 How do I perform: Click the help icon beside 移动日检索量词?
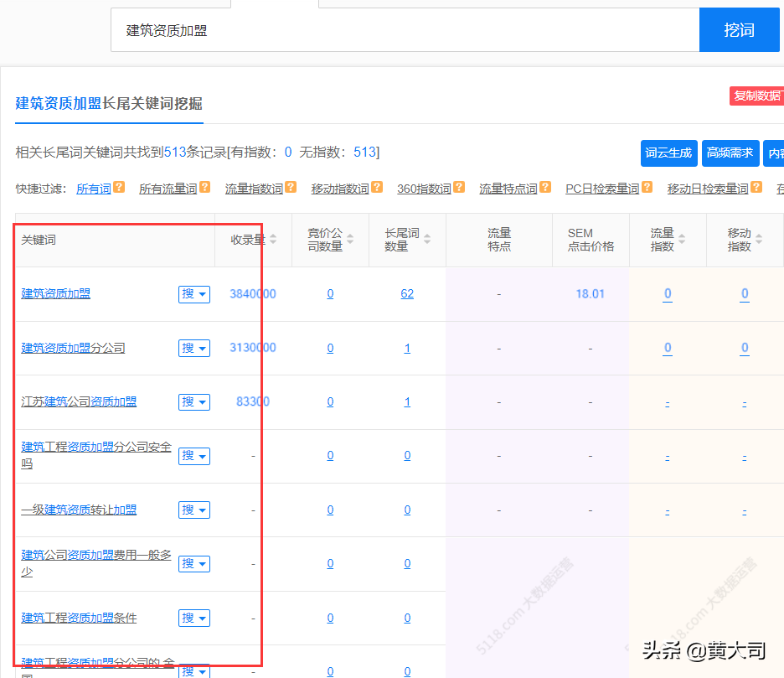pos(757,188)
